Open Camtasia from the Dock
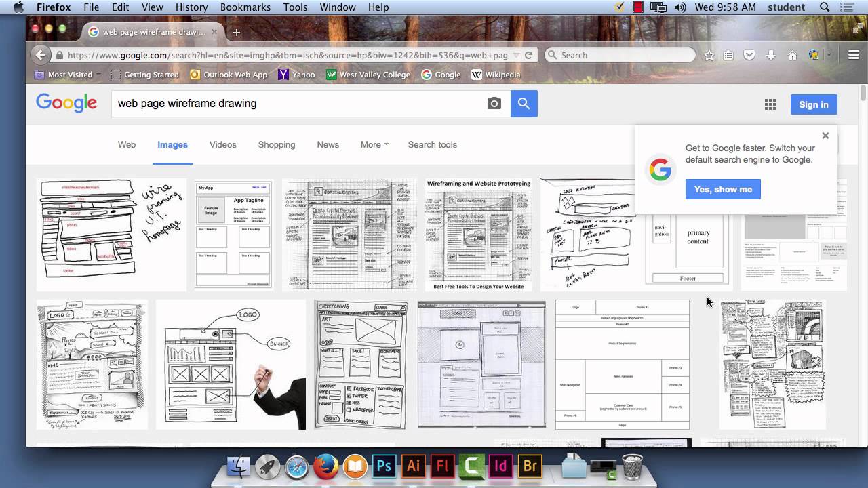The height and width of the screenshot is (488, 868). coord(471,467)
